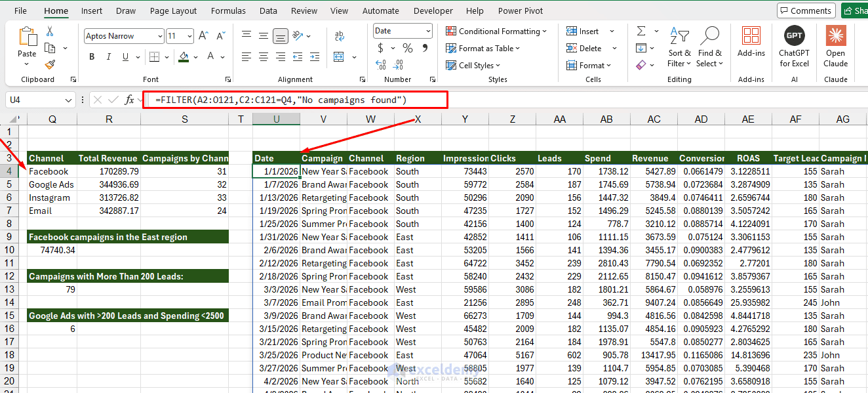Screen dimensions: 868x393
Task: Click the Cut scissors icon
Action: coord(50,31)
